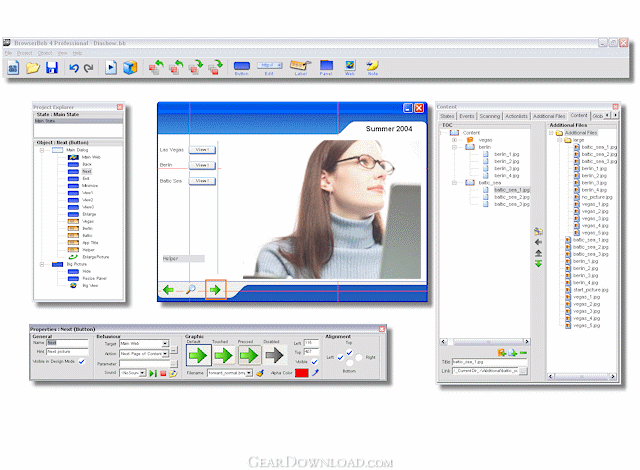Collapse Main Dialog in Project Explorer

click(42, 150)
